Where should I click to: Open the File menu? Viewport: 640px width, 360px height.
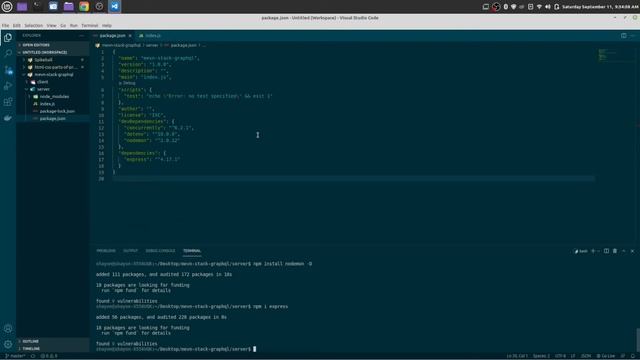5,25
